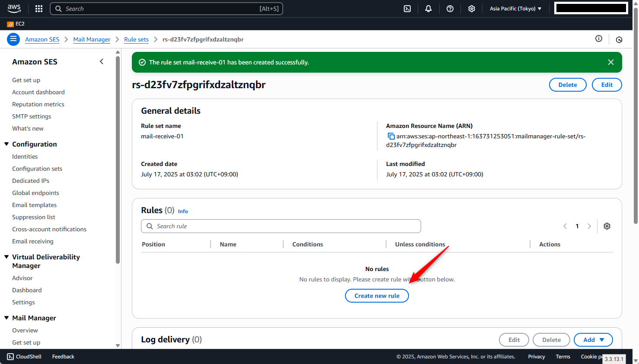Open the help question mark menu
This screenshot has width=639, height=364.
[x=450, y=9]
